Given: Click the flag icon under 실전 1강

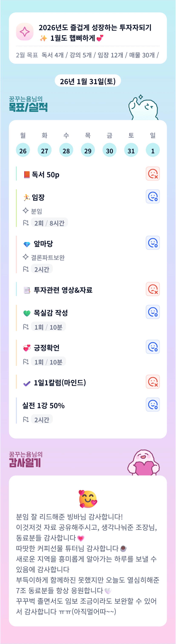Looking at the screenshot, I should [x=26, y=419].
